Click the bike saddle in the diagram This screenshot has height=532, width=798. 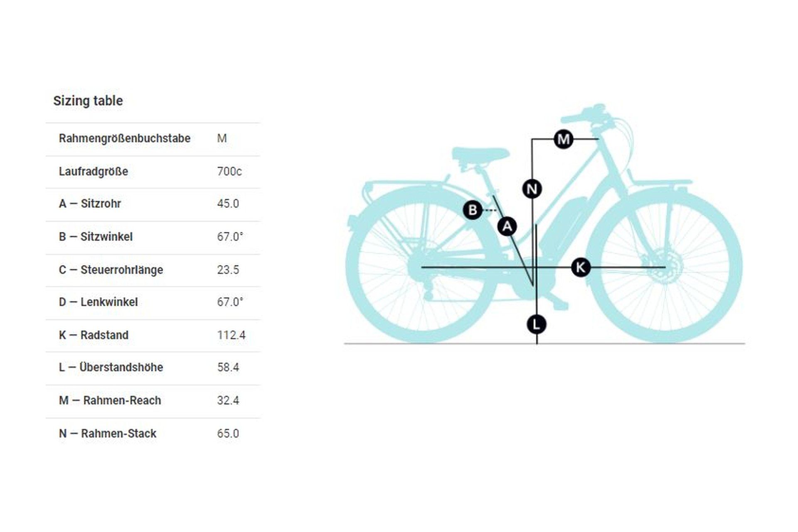click(480, 154)
